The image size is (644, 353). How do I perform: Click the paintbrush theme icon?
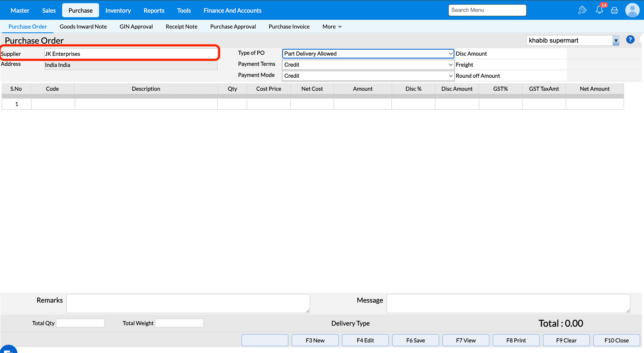pos(582,10)
